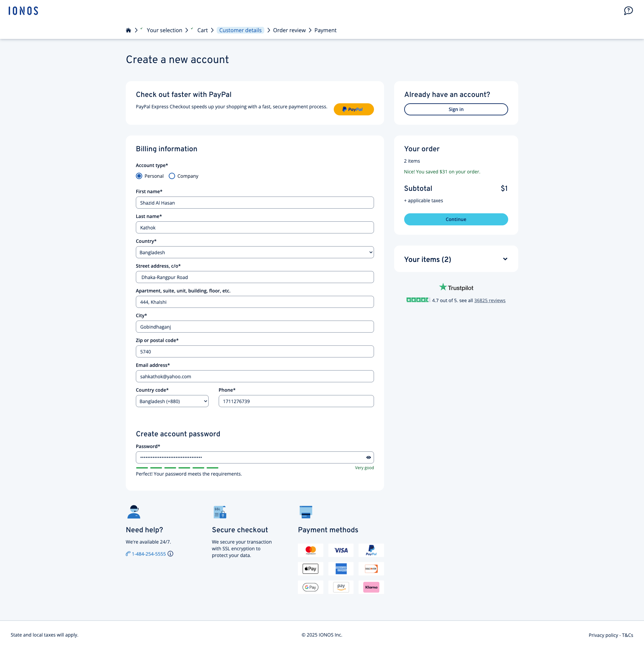Click the Visa card icon
The image size is (644, 653).
[x=340, y=550]
